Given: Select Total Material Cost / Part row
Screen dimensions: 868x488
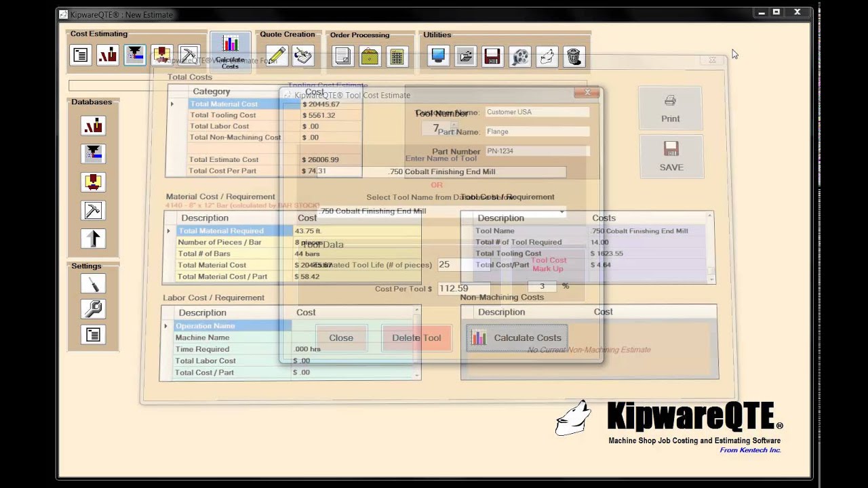Looking at the screenshot, I should (x=292, y=277).
